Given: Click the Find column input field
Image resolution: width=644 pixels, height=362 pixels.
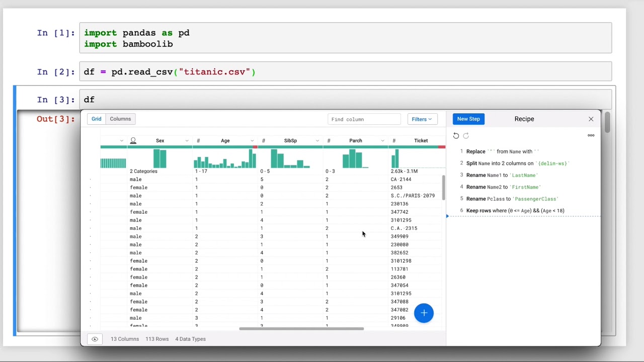Looking at the screenshot, I should point(364,119).
